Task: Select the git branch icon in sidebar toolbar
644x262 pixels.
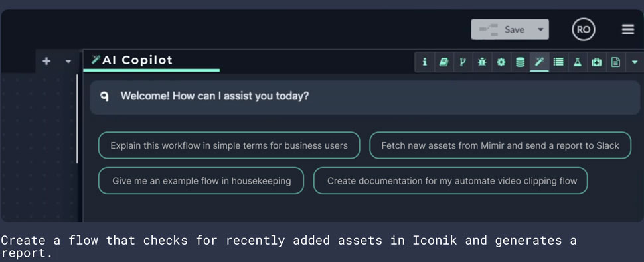Action: tap(463, 62)
